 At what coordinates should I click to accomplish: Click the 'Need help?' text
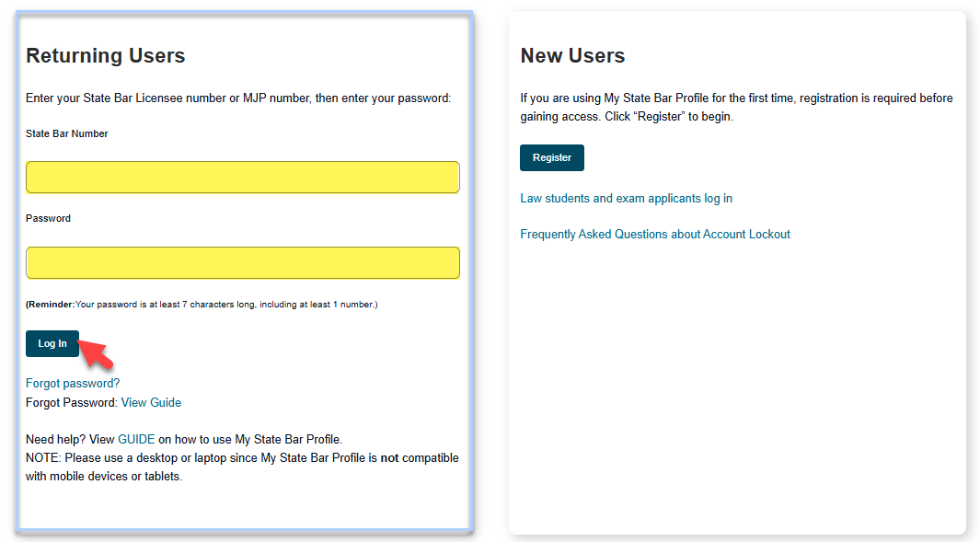[55, 439]
